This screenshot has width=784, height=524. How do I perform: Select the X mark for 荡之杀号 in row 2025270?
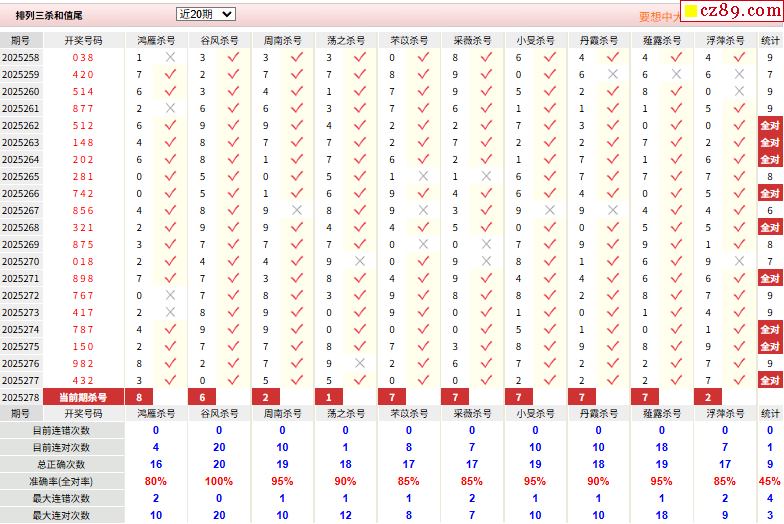[x=360, y=261]
